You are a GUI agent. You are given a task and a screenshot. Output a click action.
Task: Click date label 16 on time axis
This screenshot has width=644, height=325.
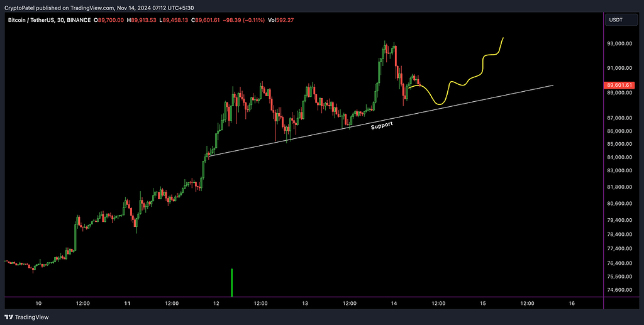[x=572, y=304]
